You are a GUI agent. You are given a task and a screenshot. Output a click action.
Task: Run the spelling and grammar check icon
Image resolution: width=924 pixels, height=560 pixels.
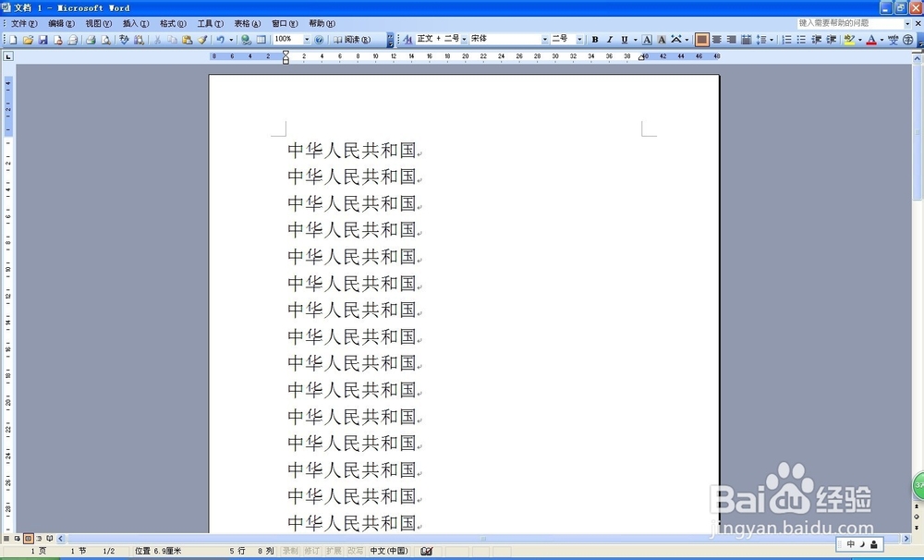tap(124, 40)
